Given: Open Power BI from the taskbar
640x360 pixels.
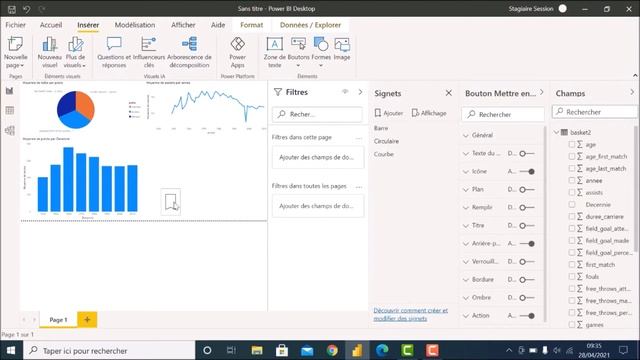Looking at the screenshot, I should 357,350.
